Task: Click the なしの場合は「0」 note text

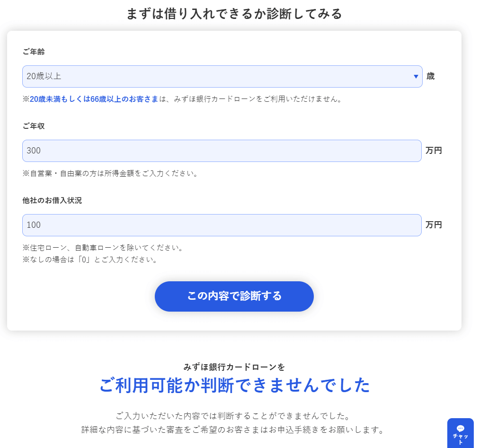Action: coord(90,260)
